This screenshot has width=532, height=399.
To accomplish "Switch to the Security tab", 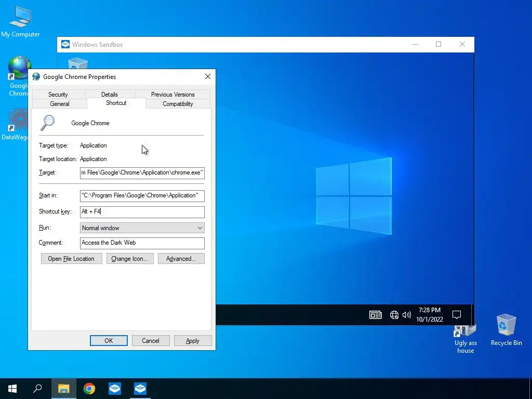I will tap(58, 95).
